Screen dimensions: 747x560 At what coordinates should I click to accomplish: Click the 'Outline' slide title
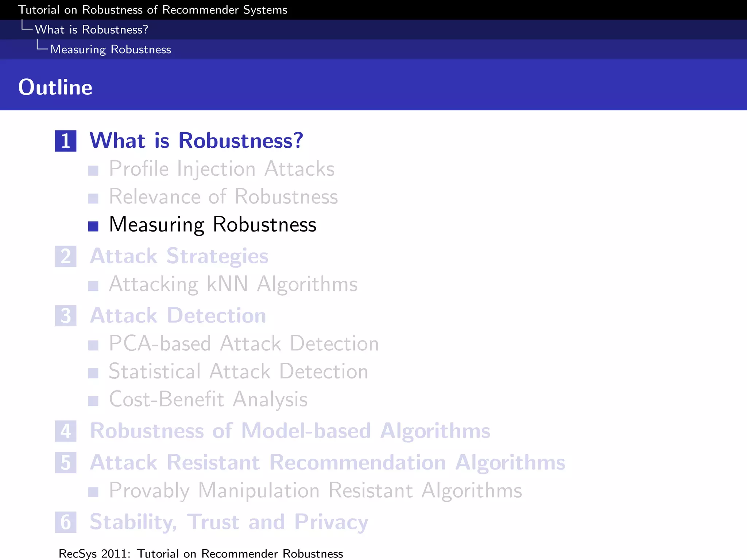point(55,87)
